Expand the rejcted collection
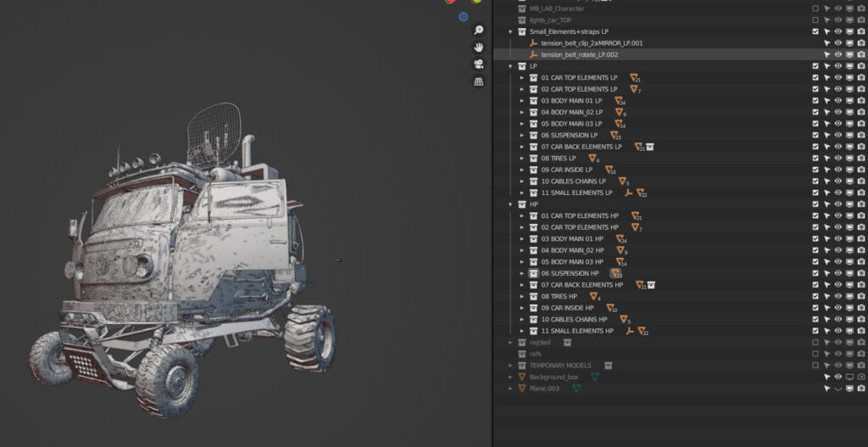 click(510, 343)
